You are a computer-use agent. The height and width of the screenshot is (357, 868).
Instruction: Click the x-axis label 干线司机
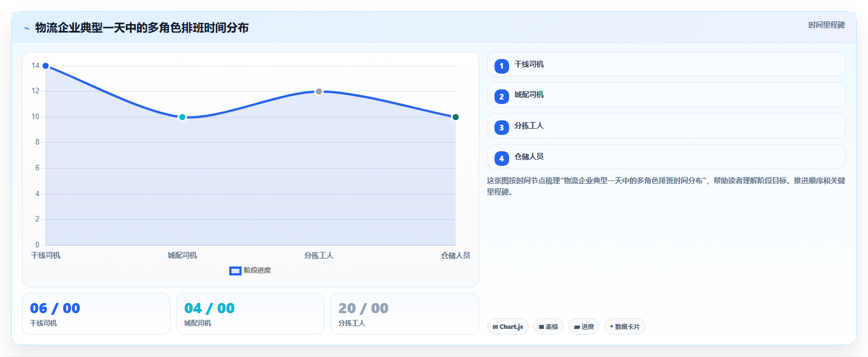[x=46, y=256]
